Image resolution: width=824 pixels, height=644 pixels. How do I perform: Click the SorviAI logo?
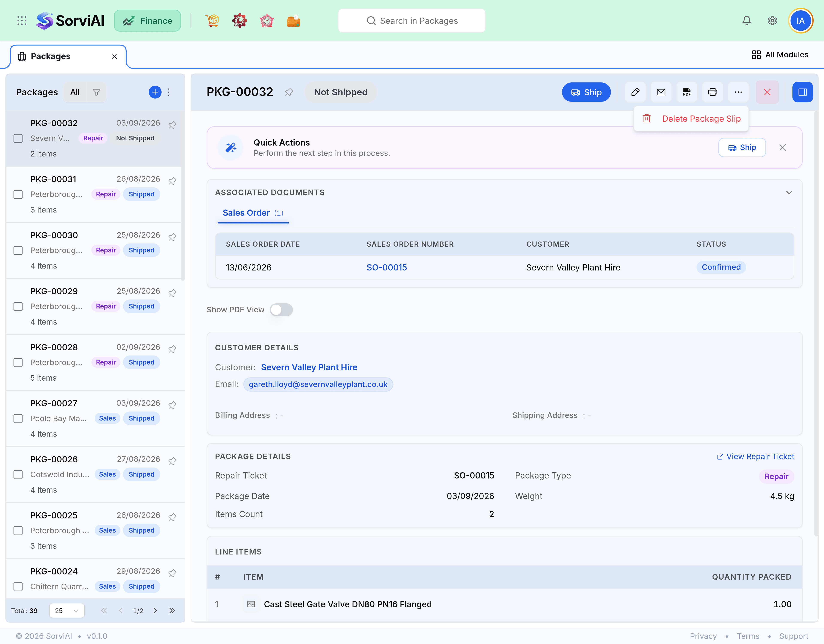click(70, 21)
